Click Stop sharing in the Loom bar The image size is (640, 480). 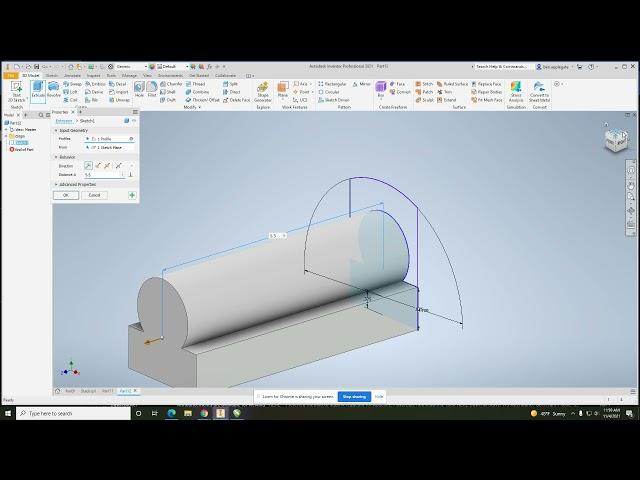tap(354, 396)
